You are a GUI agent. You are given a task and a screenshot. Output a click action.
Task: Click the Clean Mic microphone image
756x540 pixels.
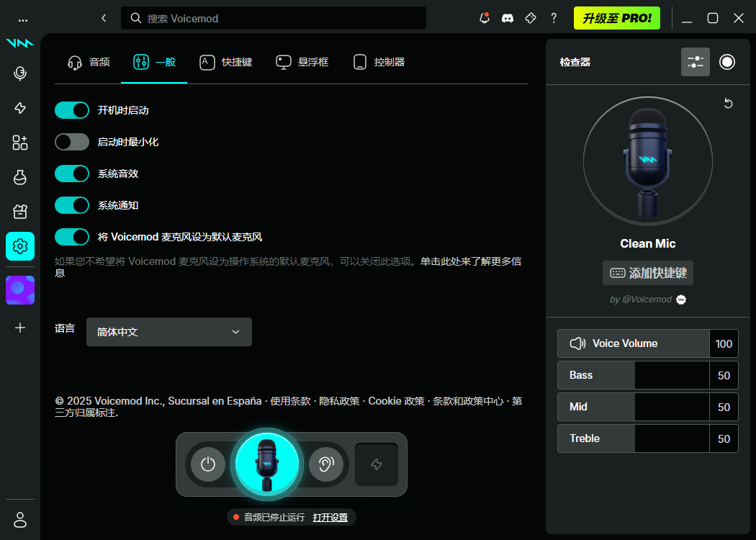(x=647, y=161)
